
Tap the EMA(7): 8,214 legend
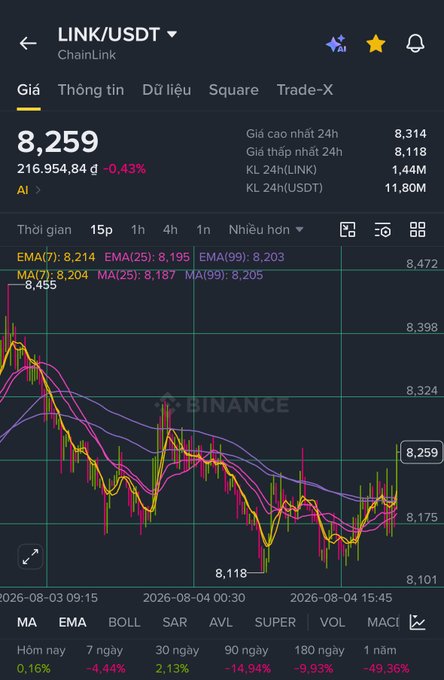pyautogui.click(x=56, y=257)
